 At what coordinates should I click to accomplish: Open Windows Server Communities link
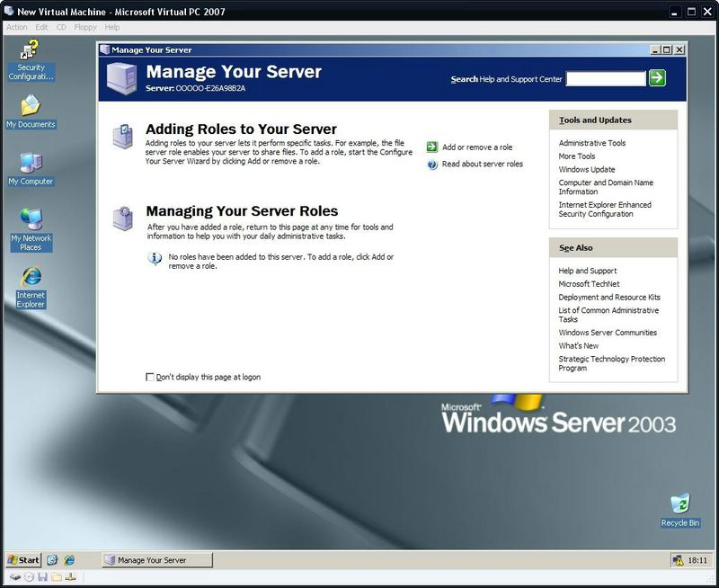click(x=608, y=333)
